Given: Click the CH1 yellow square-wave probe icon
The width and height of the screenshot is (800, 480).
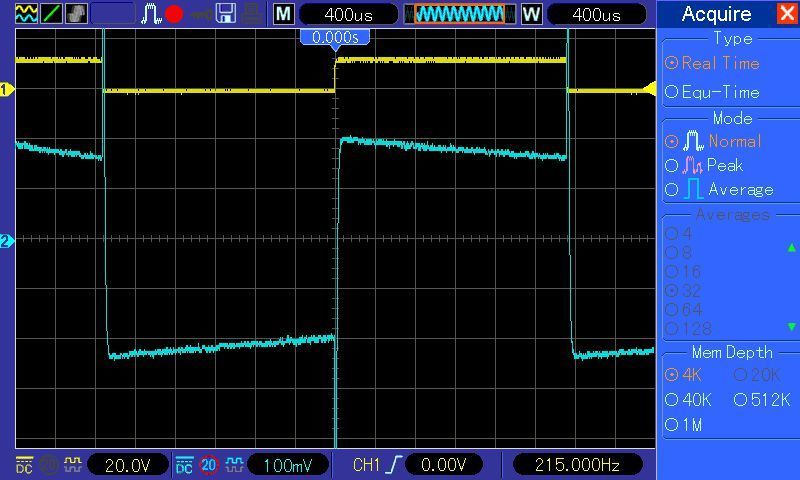Looking at the screenshot, I should coord(72,465).
